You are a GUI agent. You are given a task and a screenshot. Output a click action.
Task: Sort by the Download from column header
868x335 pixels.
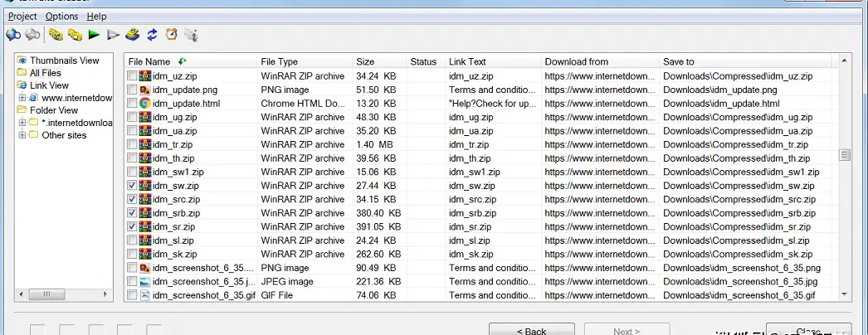[601, 61]
